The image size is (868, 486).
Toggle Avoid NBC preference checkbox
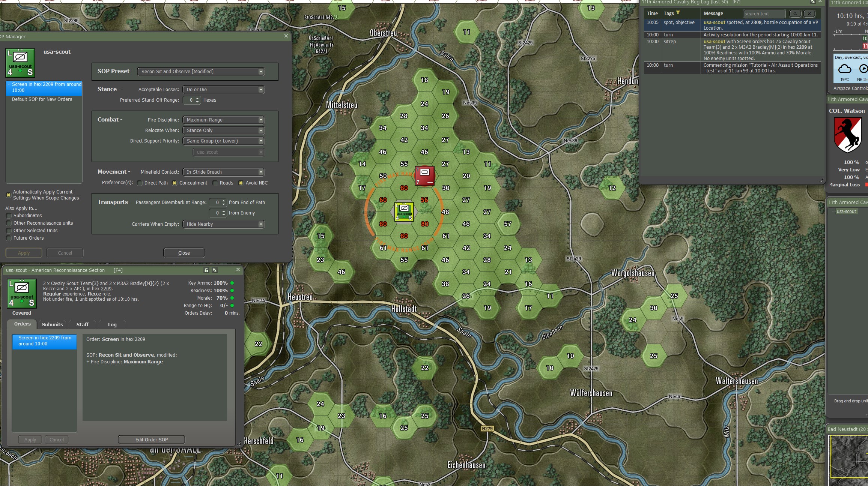tap(241, 183)
